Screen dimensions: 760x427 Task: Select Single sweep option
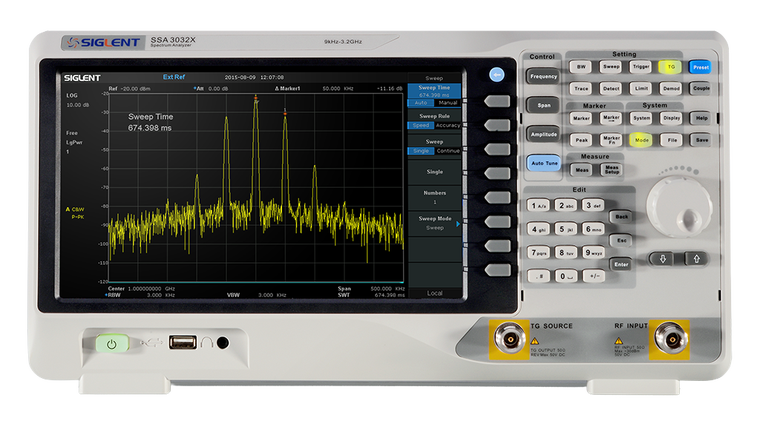click(x=421, y=151)
